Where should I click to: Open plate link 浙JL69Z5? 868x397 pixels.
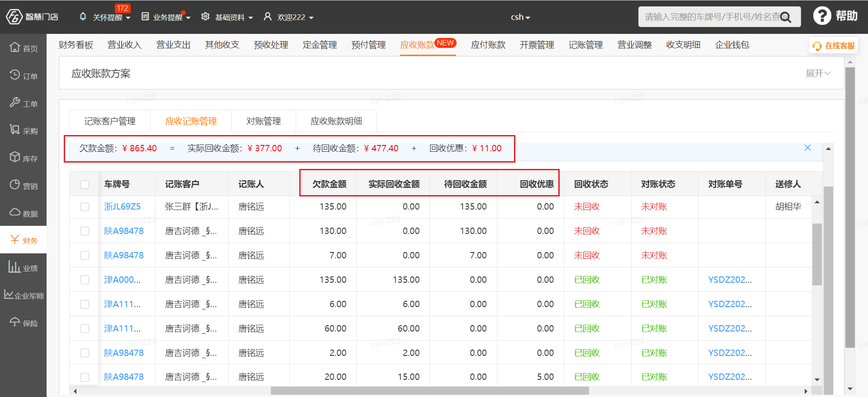pos(123,206)
